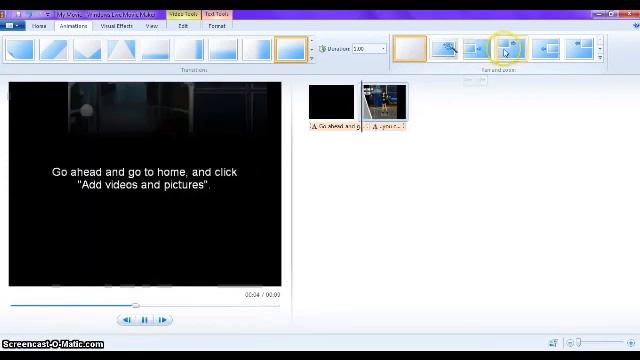640x360 pixels.
Task: Click the Text Tools contextual header
Action: (x=217, y=14)
